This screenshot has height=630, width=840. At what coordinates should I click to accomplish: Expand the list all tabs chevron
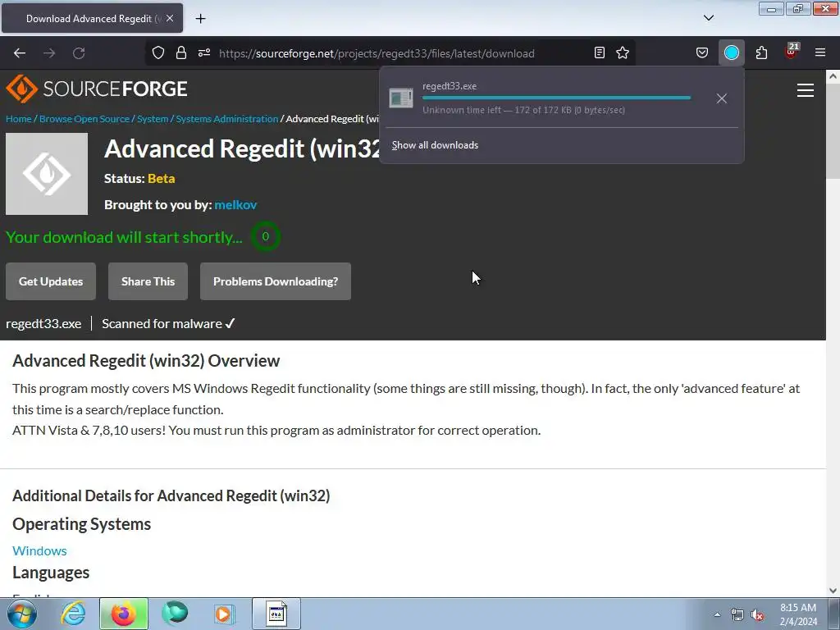tap(709, 18)
